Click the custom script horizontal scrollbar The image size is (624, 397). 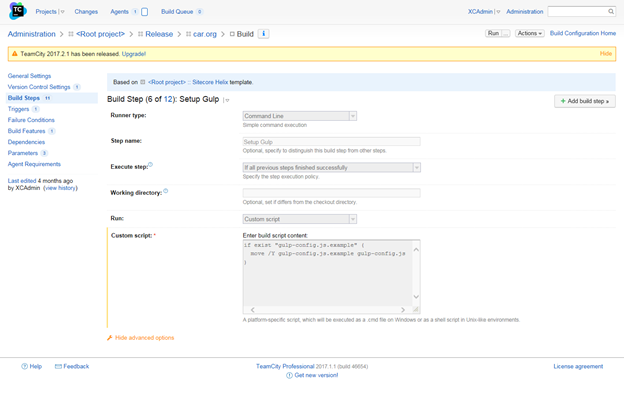[328, 309]
